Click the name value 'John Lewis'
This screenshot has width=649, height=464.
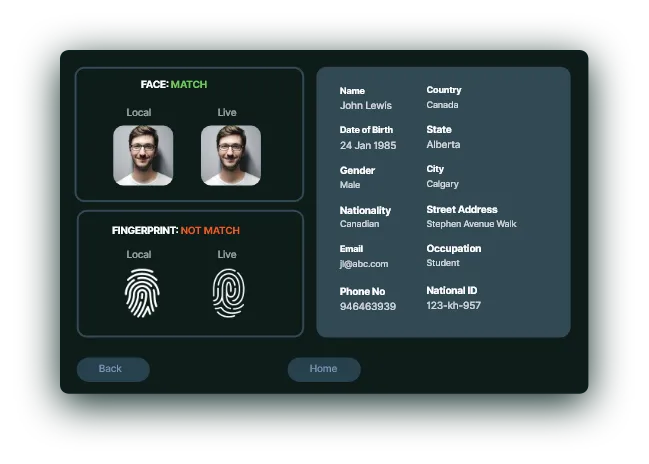tap(366, 106)
